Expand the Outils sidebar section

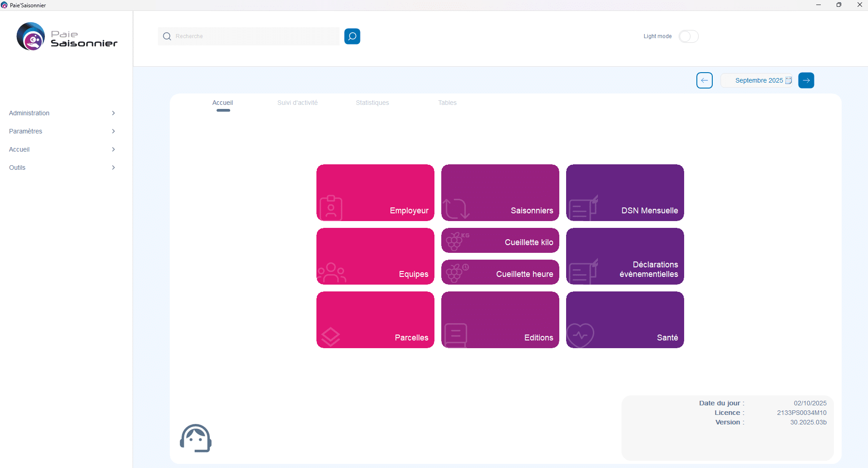(x=62, y=167)
